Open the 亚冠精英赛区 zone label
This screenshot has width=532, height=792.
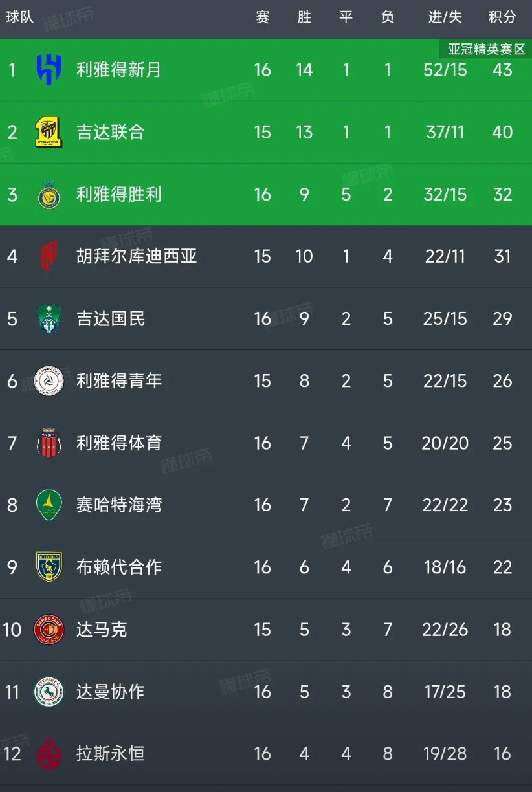pos(486,49)
